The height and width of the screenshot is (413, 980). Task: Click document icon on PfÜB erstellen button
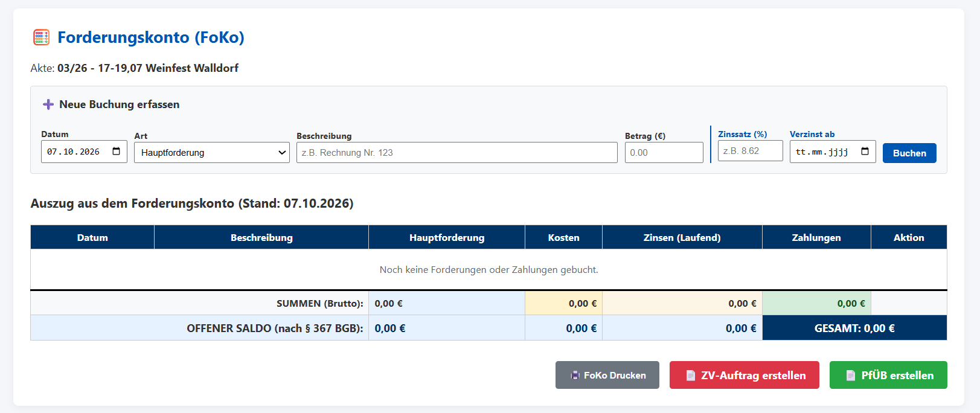coord(851,376)
